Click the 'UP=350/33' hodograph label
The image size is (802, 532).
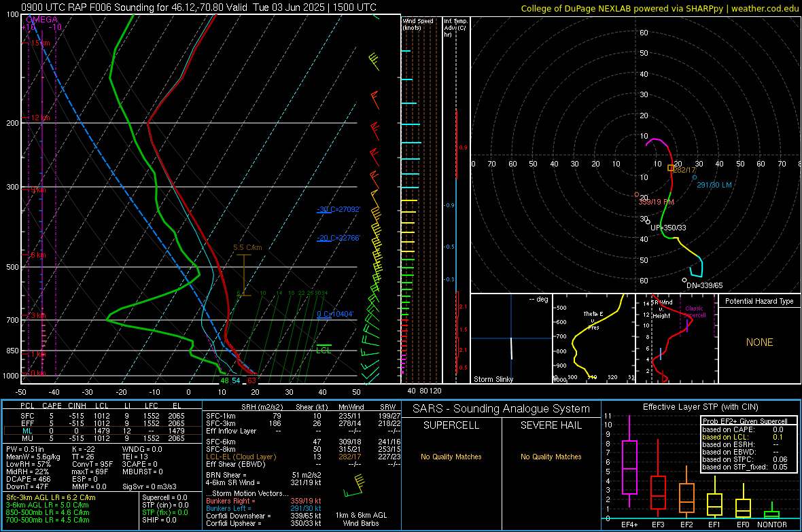(668, 228)
